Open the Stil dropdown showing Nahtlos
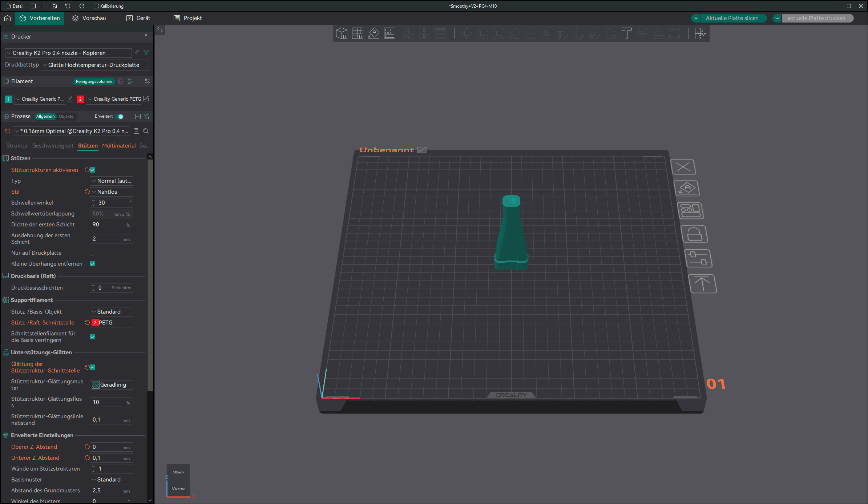 point(112,192)
